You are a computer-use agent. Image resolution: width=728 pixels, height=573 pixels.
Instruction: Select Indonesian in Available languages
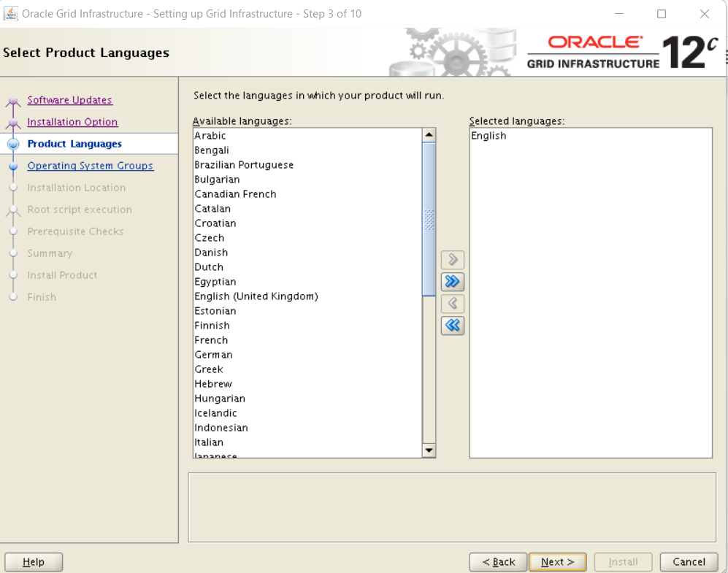point(307,428)
